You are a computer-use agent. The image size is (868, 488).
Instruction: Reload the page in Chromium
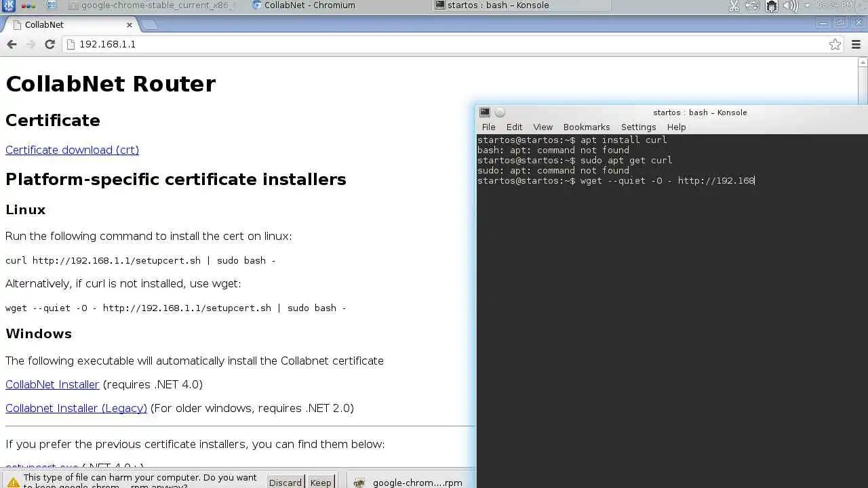point(50,44)
